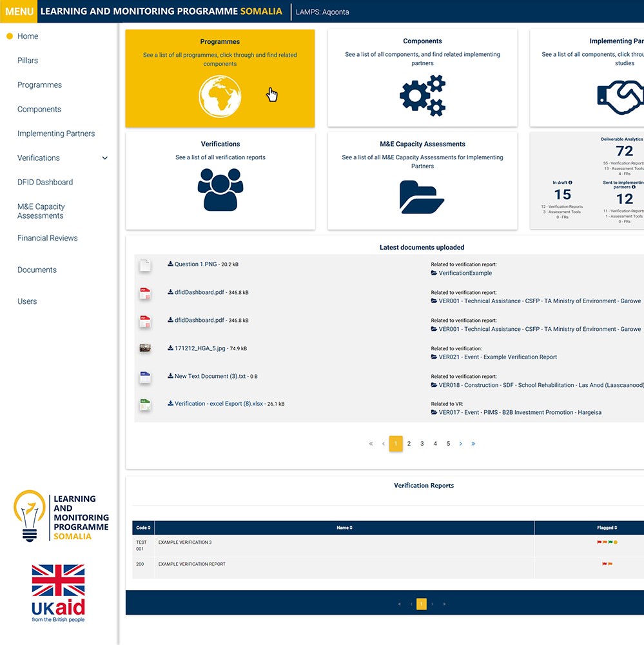Image resolution: width=644 pixels, height=645 pixels.
Task: Click the people group icon under Verifications
Action: (x=220, y=189)
